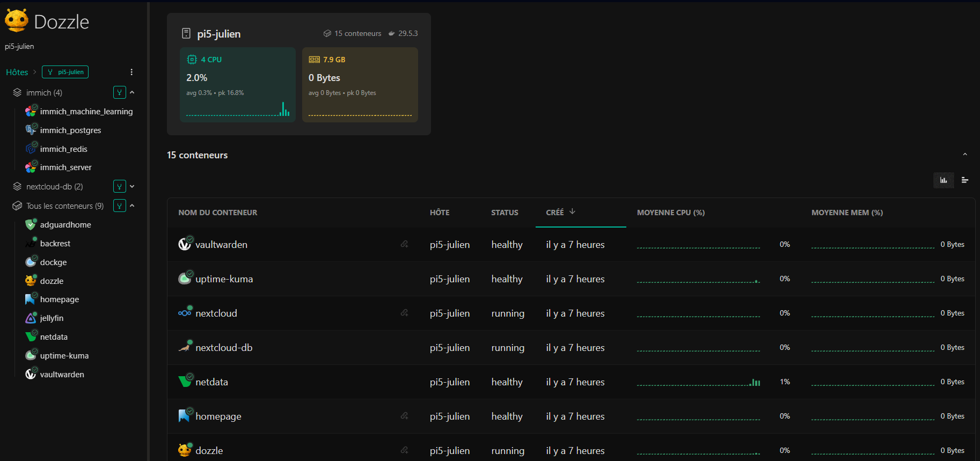Click 'pi5-julien' host cell in nextcloud row
This screenshot has height=461, width=980.
(450, 313)
